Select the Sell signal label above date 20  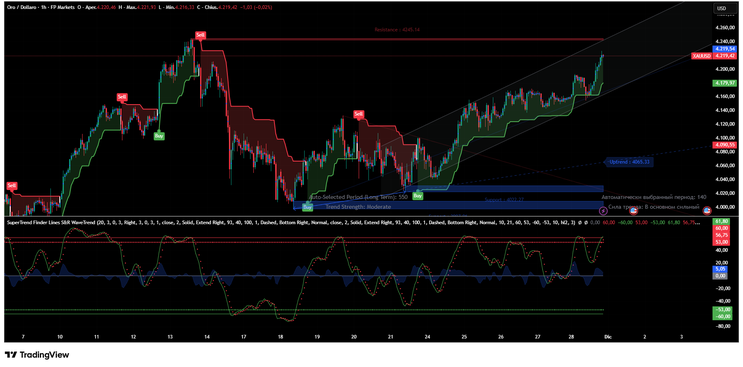[359, 114]
